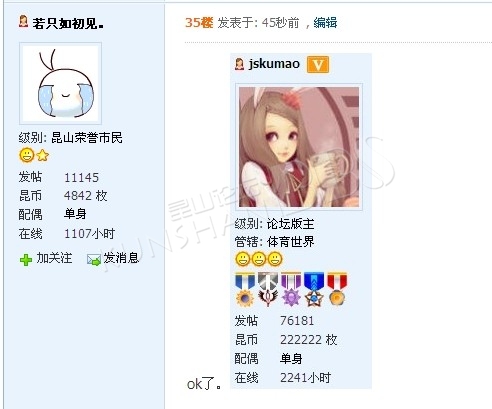Click the user icon beside 若只如初见
This screenshot has width=492, height=409.
[x=23, y=22]
